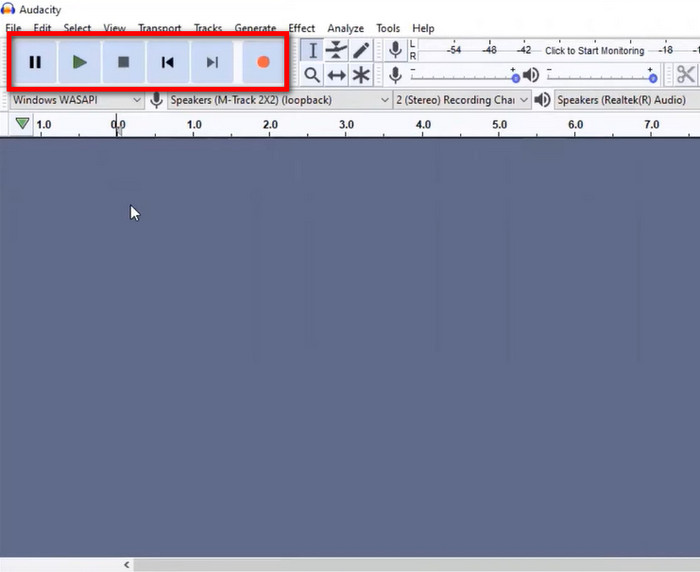Open the View menu

tap(114, 28)
